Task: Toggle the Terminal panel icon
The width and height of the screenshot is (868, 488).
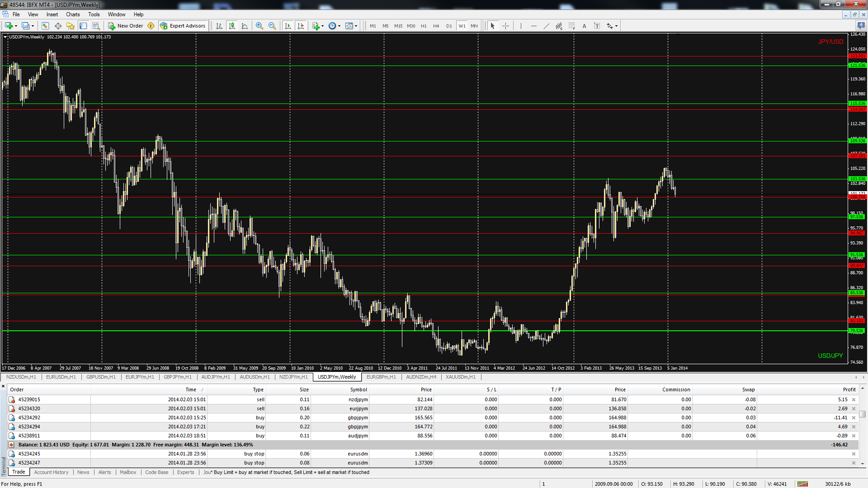Action: pyautogui.click(x=83, y=26)
